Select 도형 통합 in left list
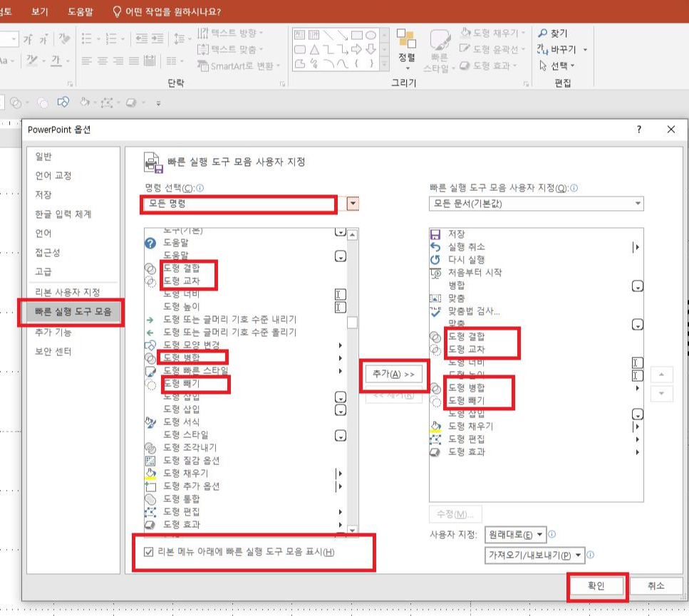Image resolution: width=689 pixels, height=616 pixels. coord(245,498)
